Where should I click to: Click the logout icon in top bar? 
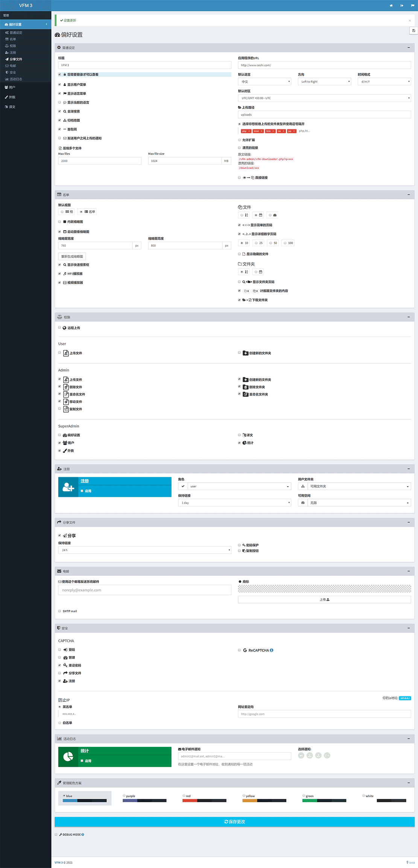tap(401, 6)
